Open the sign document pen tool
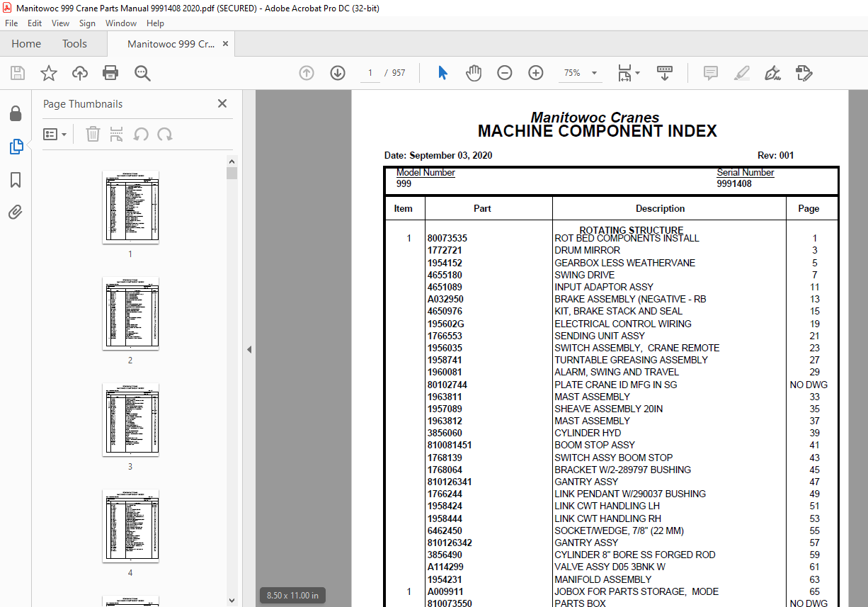This screenshot has height=607, width=868. (772, 73)
